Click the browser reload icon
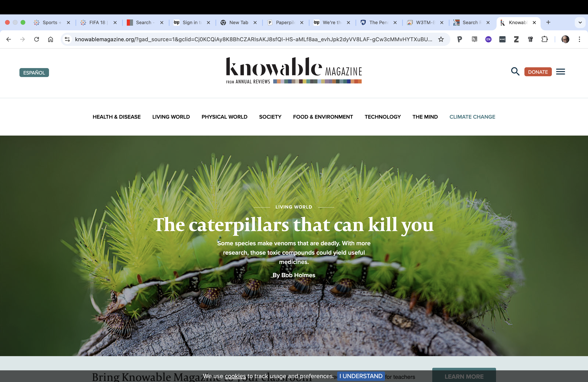Screen dimensions: 588x382 37,39
